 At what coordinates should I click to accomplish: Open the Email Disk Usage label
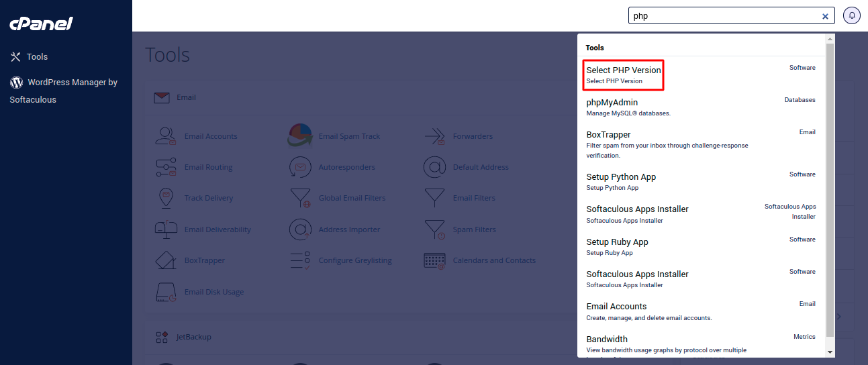click(x=214, y=292)
